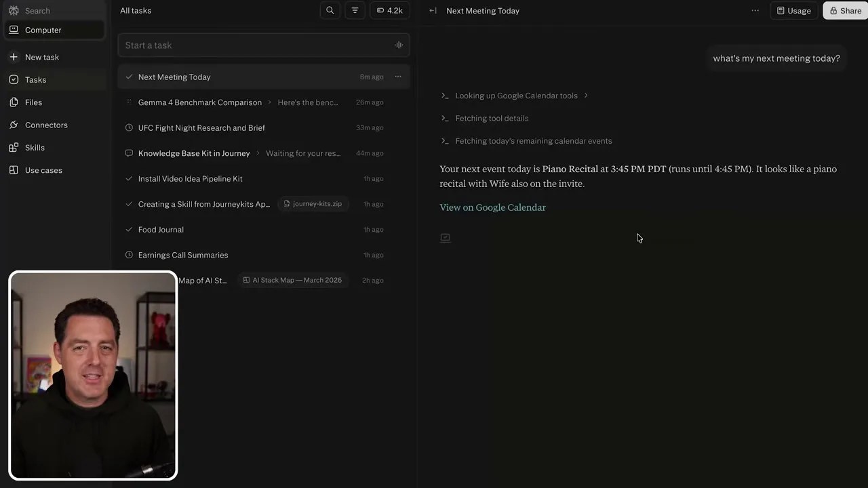Open the Connectors section
This screenshot has width=868, height=488.
pos(54,125)
